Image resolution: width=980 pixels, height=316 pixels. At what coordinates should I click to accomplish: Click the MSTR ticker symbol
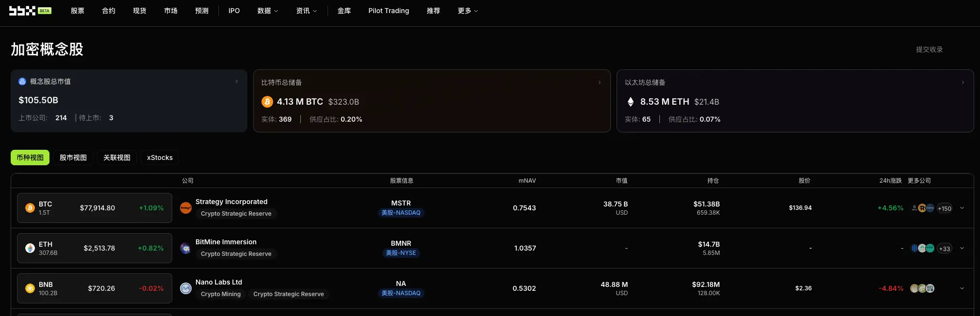[401, 203]
